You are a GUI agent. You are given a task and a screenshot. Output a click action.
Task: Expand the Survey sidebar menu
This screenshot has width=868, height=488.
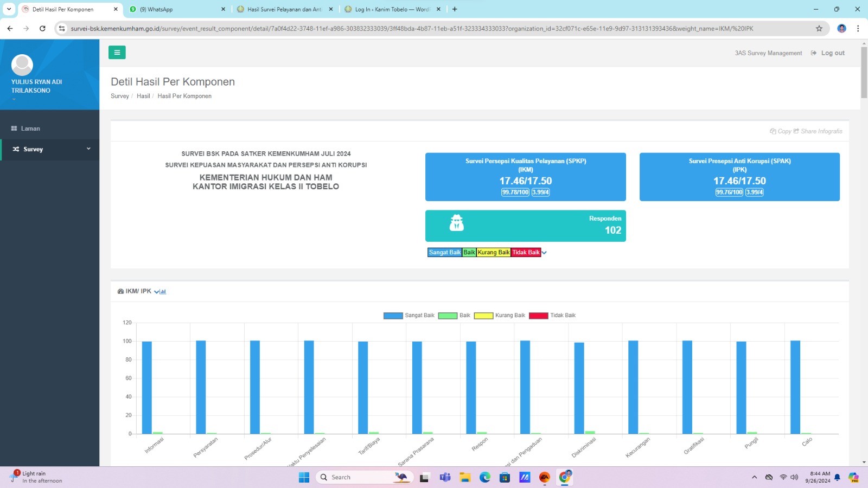click(x=50, y=149)
